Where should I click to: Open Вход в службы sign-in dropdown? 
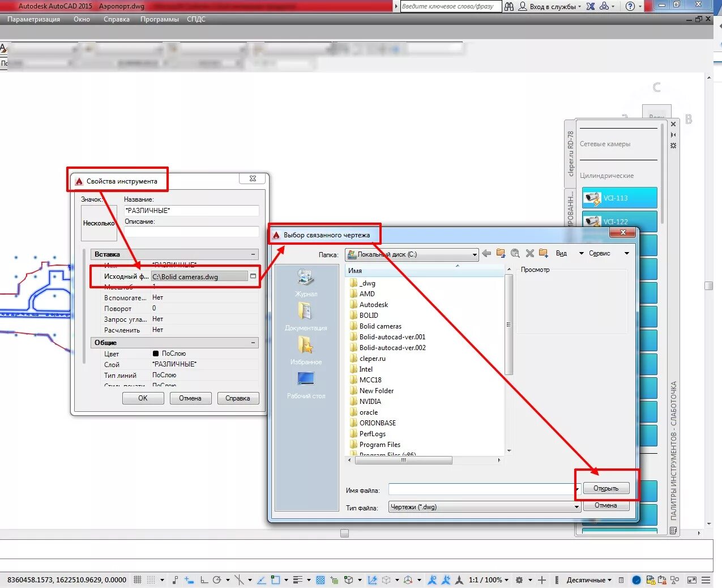tap(550, 6)
